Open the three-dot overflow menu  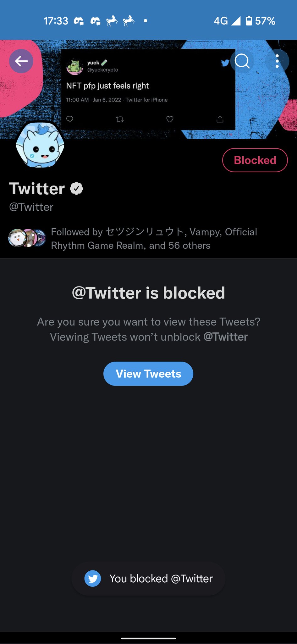click(x=277, y=61)
